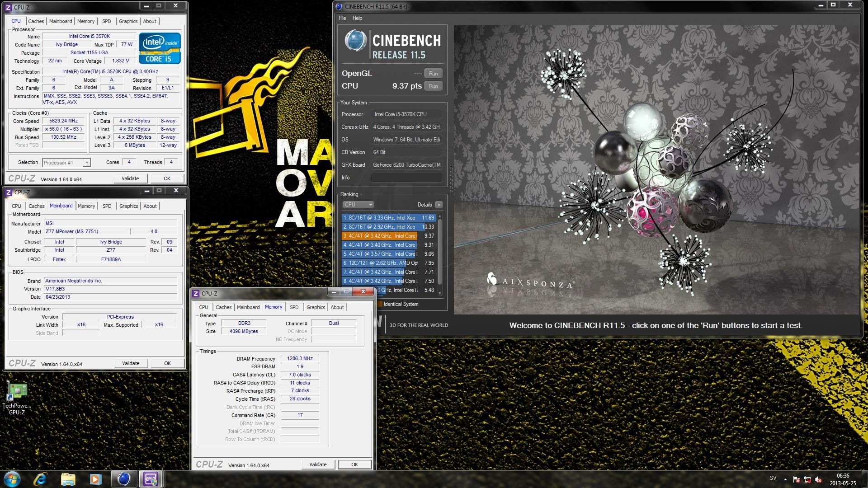Viewport: 868px width, 488px height.
Task: Click OK in the top CPU-Z CPU window
Action: point(167,178)
